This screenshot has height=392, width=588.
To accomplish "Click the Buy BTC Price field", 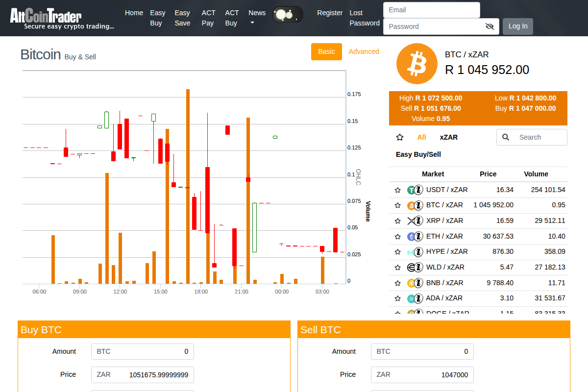I will pyautogui.click(x=143, y=374).
